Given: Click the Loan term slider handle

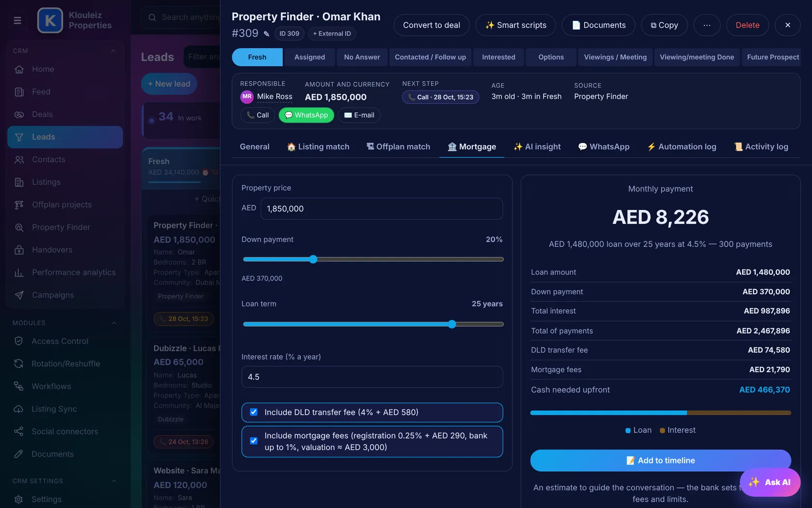Looking at the screenshot, I should tap(452, 324).
